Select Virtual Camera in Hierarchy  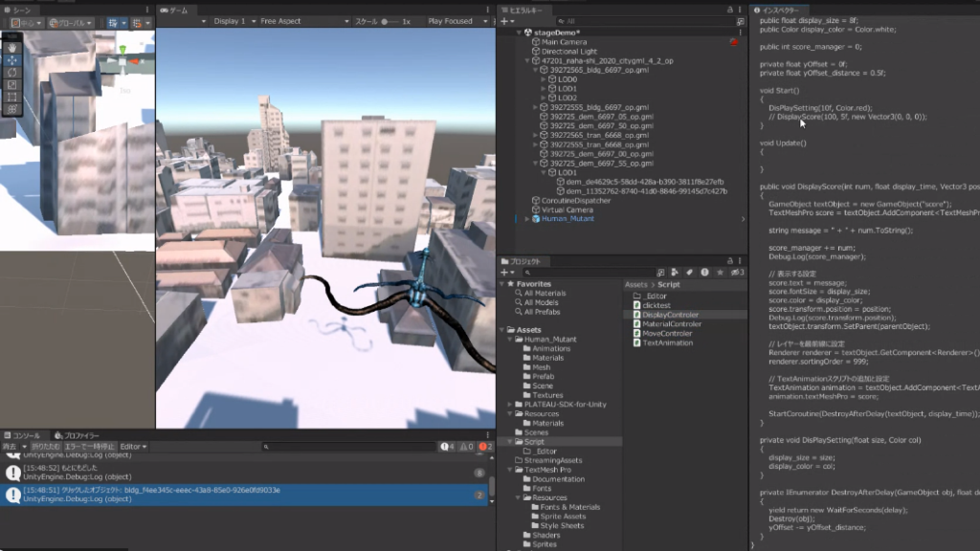pyautogui.click(x=567, y=209)
